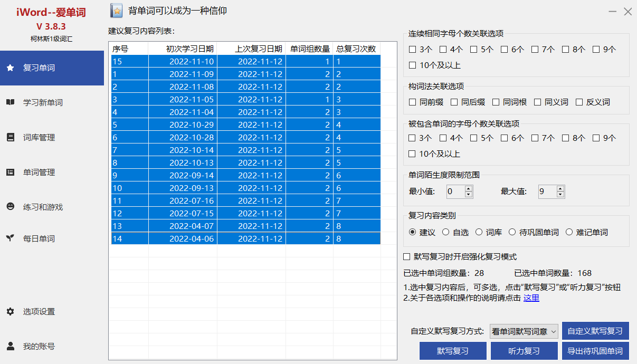Screen dimensions: 637x364
Task: Click the sprout icon for 每日单词
Action: tap(10, 238)
